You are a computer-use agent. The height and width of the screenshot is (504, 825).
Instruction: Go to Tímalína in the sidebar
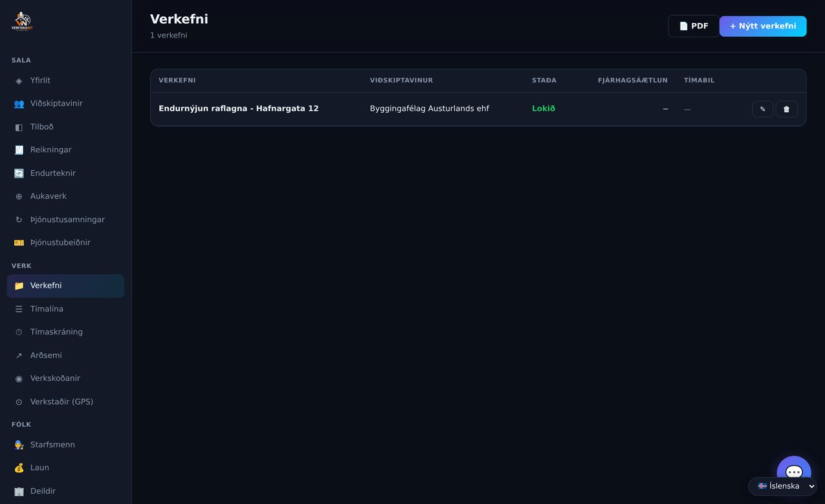tap(66, 309)
